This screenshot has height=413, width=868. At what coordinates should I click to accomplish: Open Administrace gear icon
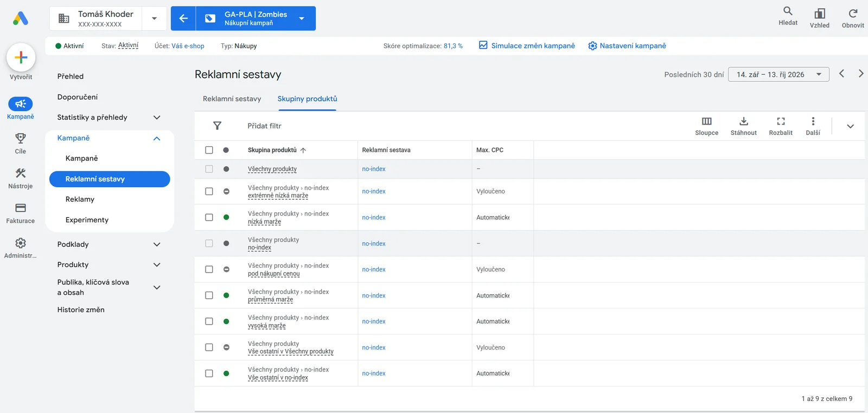pyautogui.click(x=21, y=243)
